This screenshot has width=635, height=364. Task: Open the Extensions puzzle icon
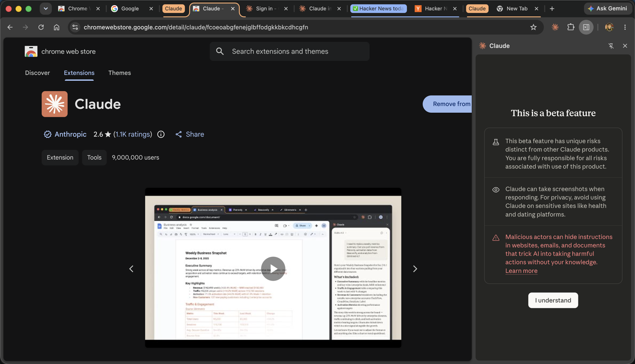pos(571,27)
